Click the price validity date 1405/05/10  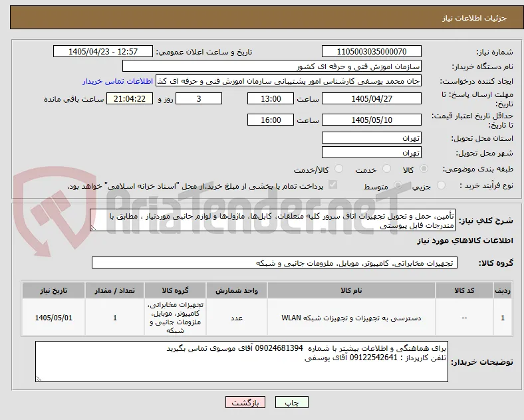point(372,120)
